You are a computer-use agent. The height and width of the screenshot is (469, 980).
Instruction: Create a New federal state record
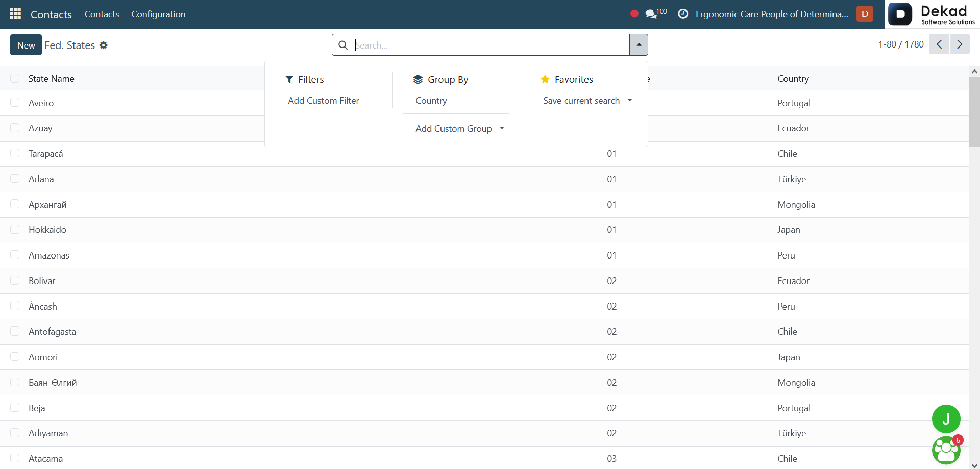point(26,45)
